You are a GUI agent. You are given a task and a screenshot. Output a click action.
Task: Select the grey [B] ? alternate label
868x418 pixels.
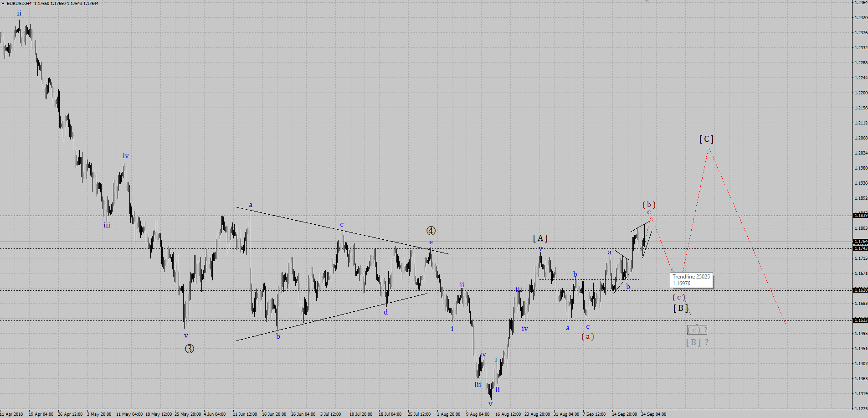[697, 342]
